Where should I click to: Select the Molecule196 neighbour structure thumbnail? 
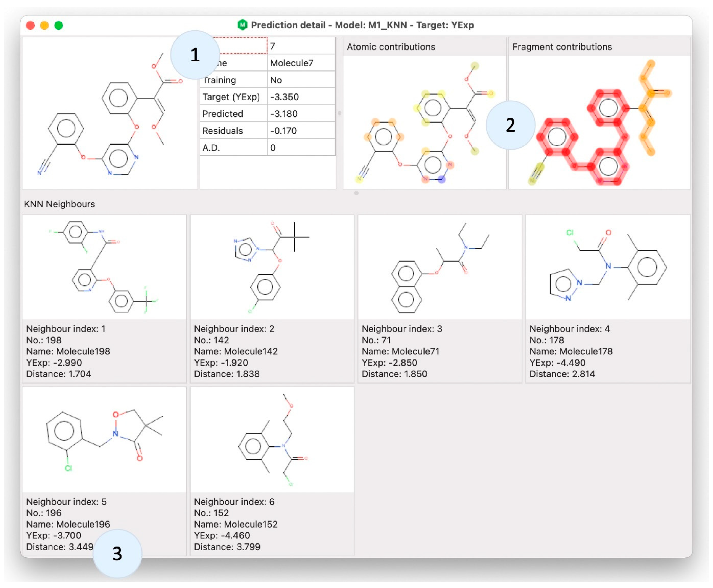coord(104,440)
